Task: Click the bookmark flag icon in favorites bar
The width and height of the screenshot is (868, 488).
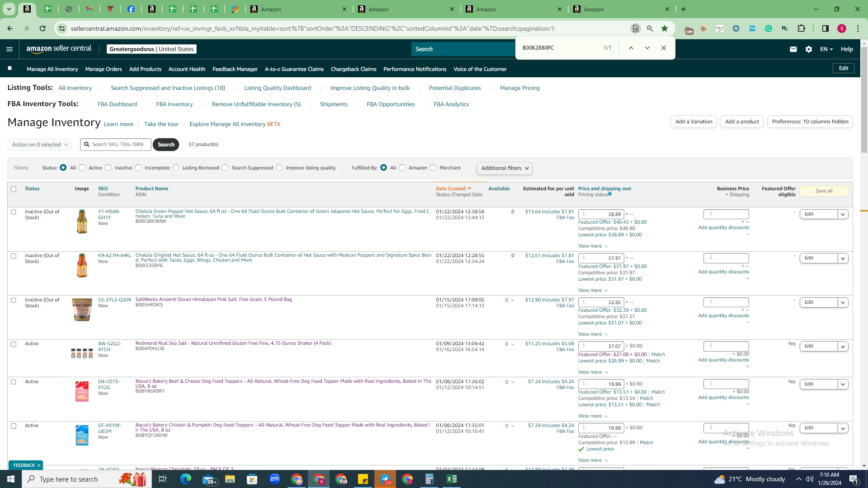Action: [x=10, y=69]
